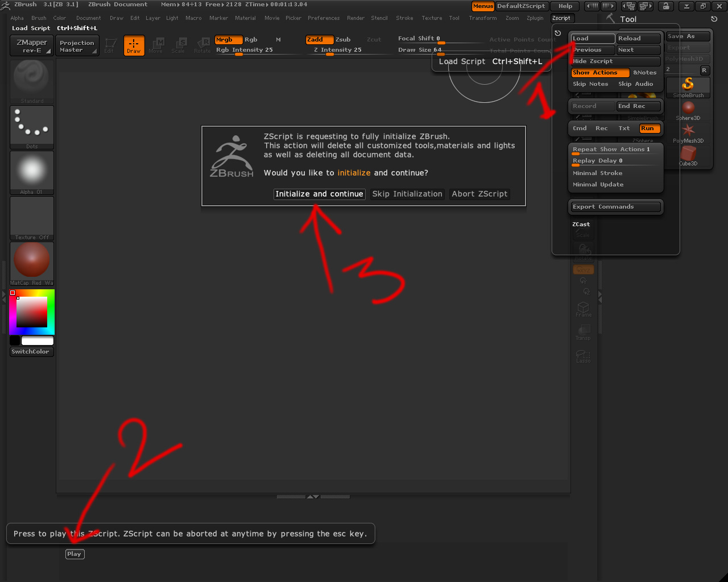Click the Transp icon on right shelf
Image resolution: width=728 pixels, height=582 pixels.
[x=583, y=332]
